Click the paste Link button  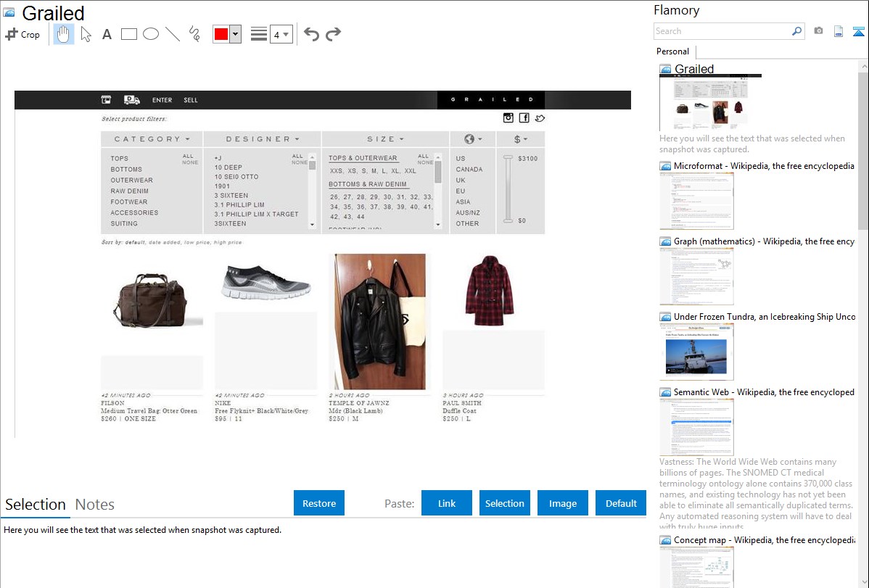[x=447, y=503]
